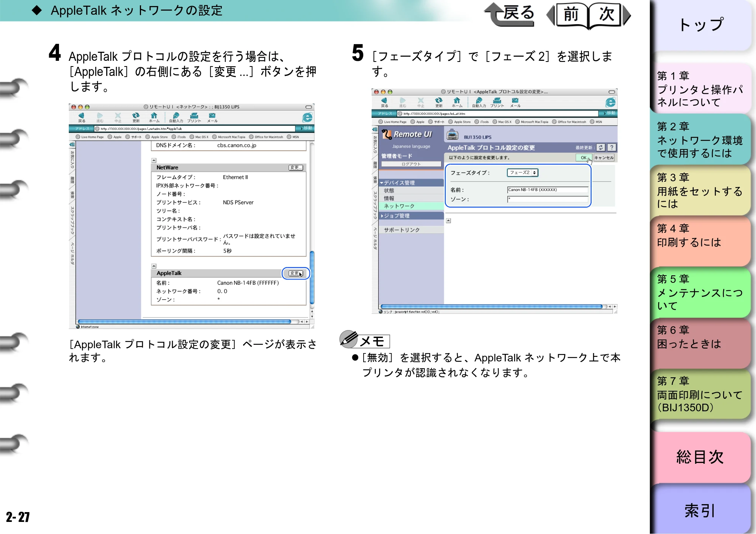This screenshot has width=756, height=534.
Task: Click the ログアウト button
Action: [411, 164]
